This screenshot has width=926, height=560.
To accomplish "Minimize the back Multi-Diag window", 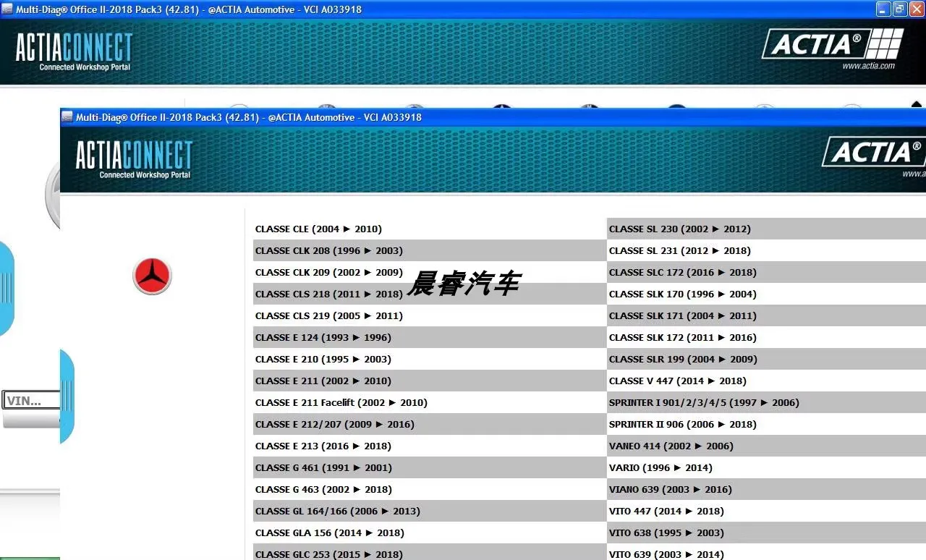I will (x=883, y=9).
